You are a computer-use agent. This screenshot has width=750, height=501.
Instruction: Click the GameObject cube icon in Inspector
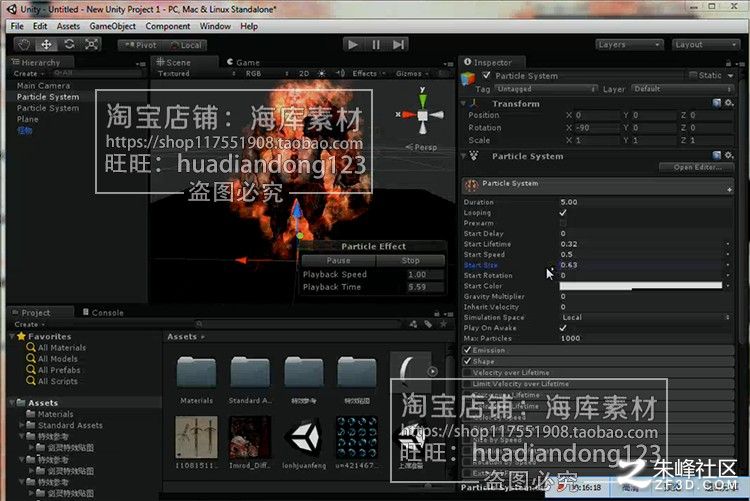coord(468,78)
